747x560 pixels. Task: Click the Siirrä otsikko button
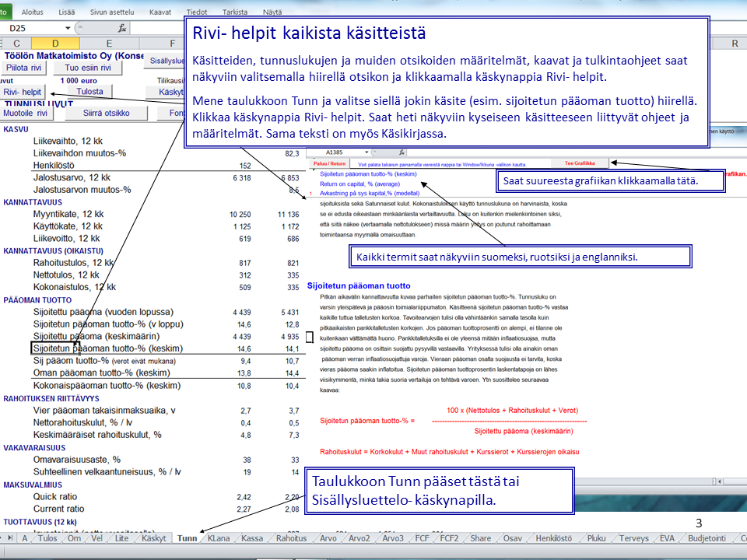[x=107, y=113]
